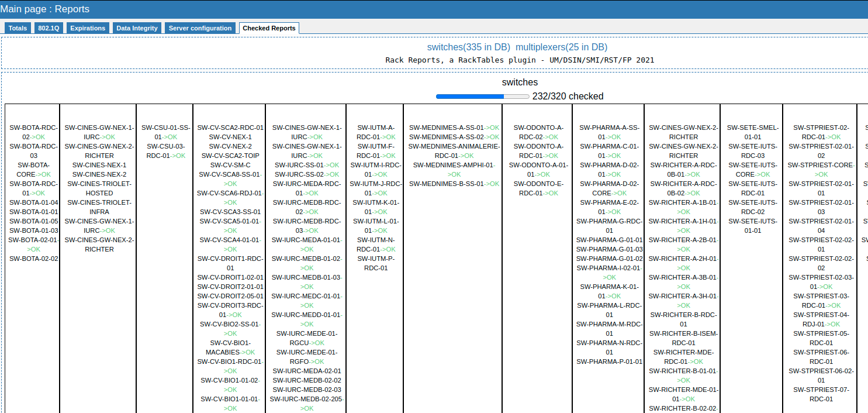Select the SW-IUTM-P-RDC-01 entry
Viewport: 868px width, 413px height.
pos(375,263)
